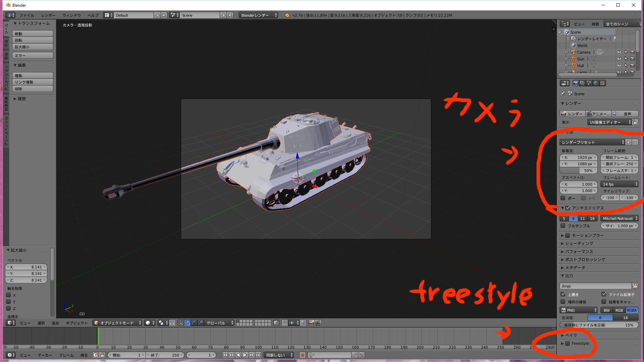This screenshot has height=362, width=644.
Task: Play the animation in reverse
Action: point(238,355)
